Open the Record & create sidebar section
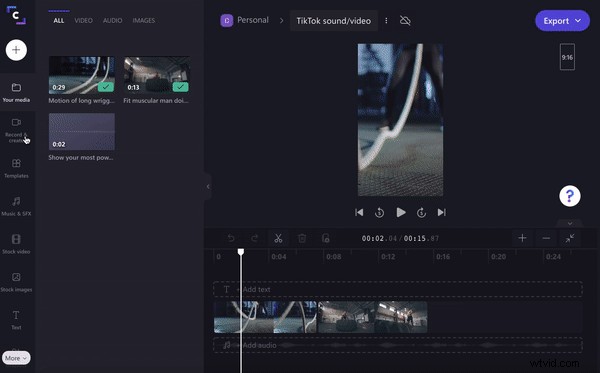Viewport: 600px width, 373px height. 16,130
